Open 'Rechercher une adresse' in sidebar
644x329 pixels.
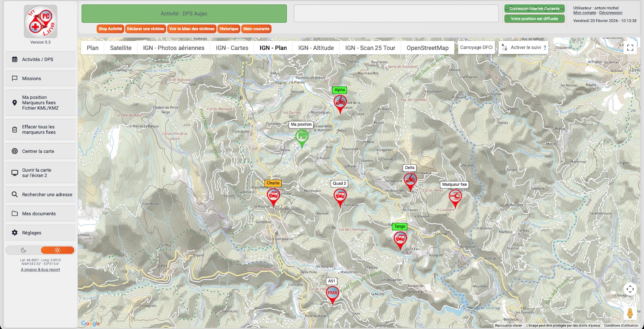coord(41,194)
